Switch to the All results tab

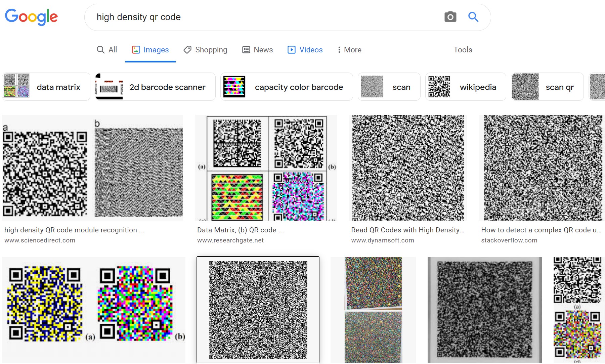[x=107, y=50]
